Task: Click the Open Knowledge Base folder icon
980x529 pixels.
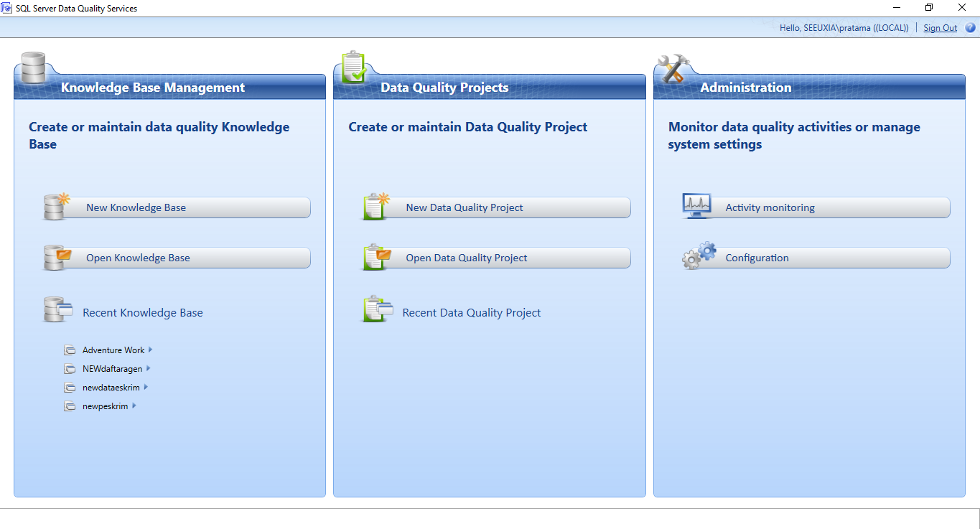Action: pyautogui.click(x=57, y=257)
